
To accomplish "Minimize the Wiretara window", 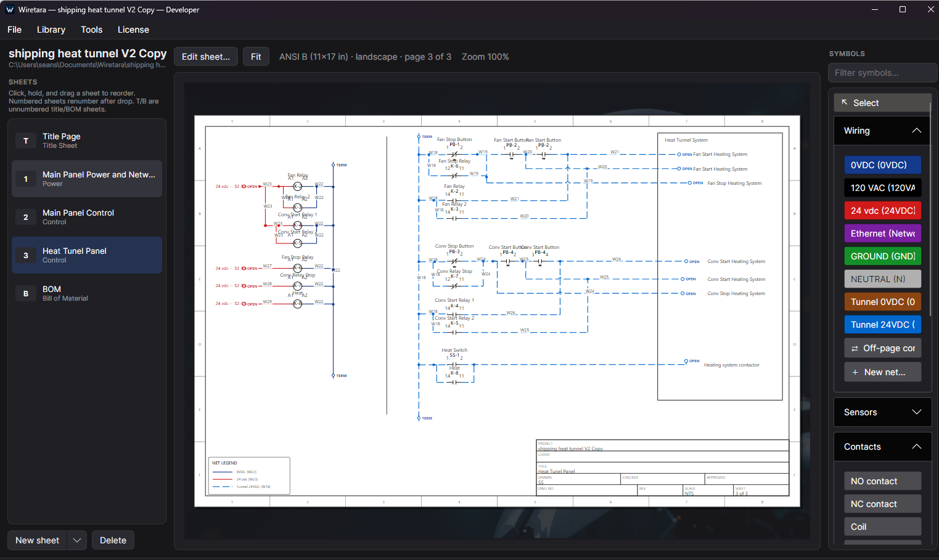I will tap(874, 9).
